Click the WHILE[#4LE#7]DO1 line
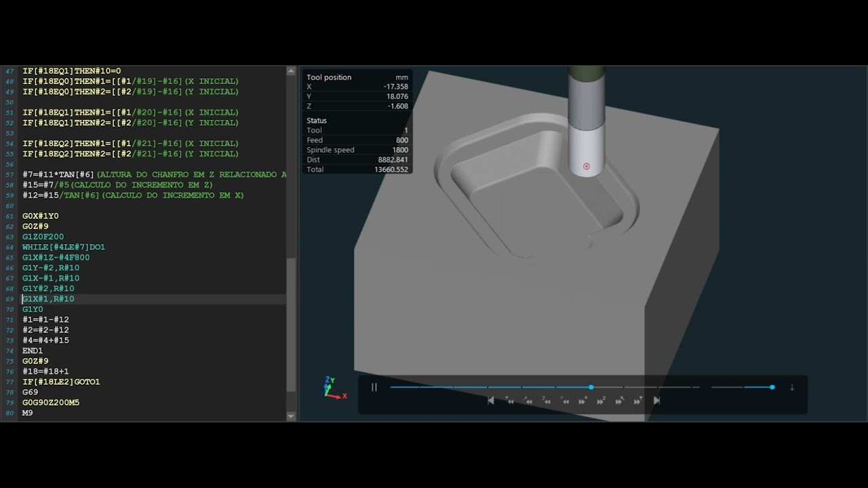The height and width of the screenshot is (488, 868). click(64, 247)
